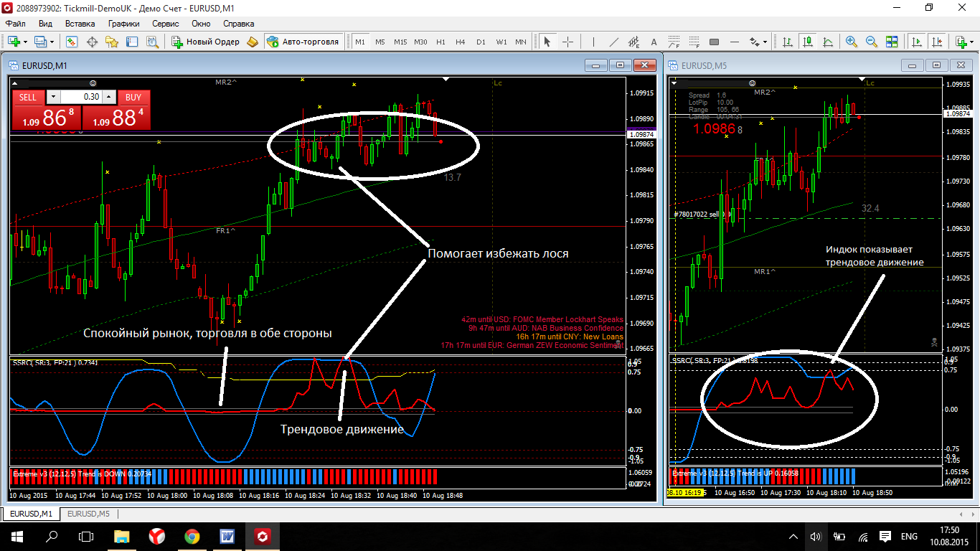The image size is (980, 551).
Task: Select the M15 timeframe
Action: coord(400,42)
